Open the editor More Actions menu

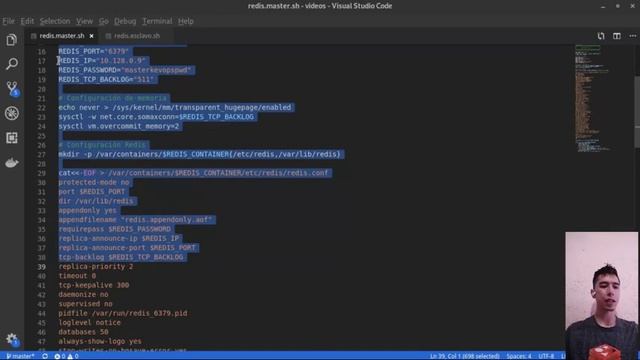tap(633, 36)
